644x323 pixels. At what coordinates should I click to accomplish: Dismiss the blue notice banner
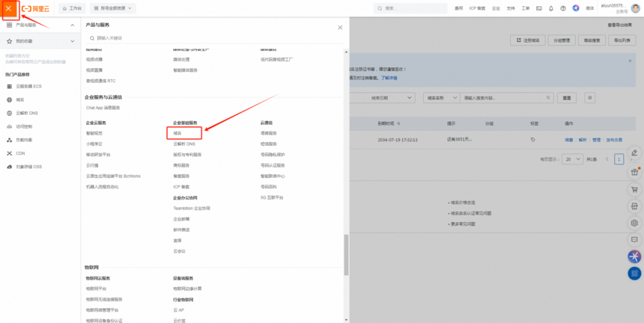pos(630,61)
